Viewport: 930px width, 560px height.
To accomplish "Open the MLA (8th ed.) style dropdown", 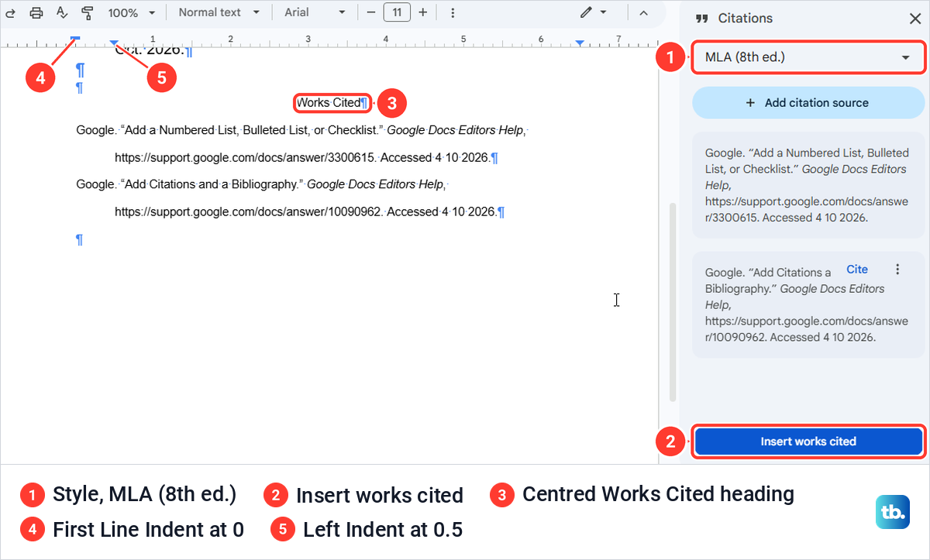I will coord(808,57).
